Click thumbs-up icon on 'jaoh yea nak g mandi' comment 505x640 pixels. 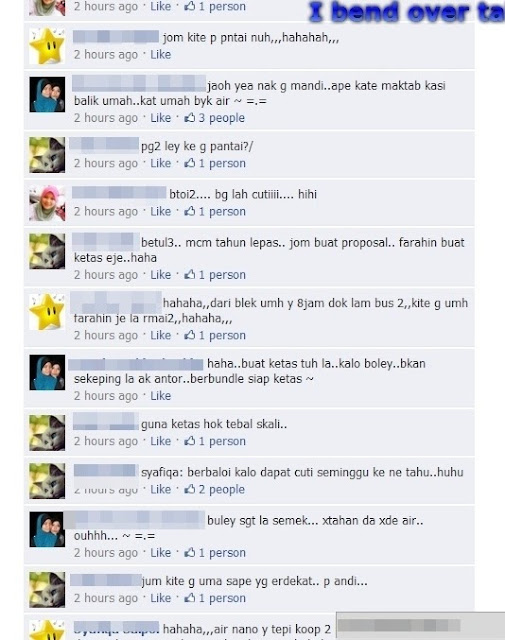pyautogui.click(x=189, y=118)
